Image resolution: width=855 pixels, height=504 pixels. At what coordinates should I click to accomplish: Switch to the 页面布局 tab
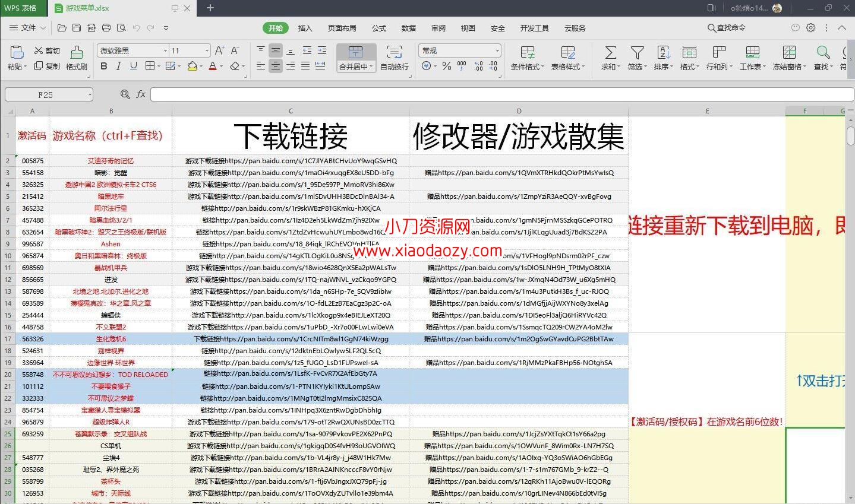tap(342, 28)
